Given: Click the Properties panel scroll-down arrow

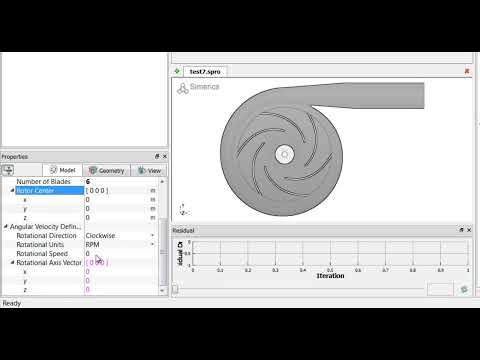Looking at the screenshot, I should click(162, 291).
